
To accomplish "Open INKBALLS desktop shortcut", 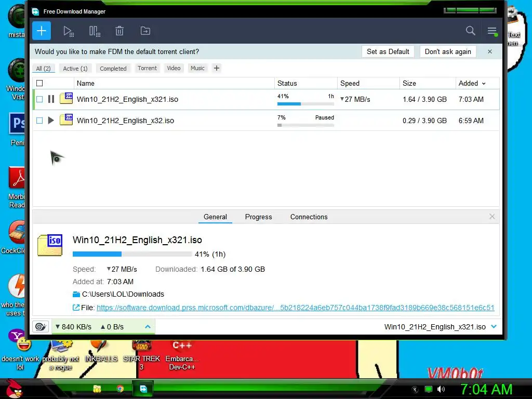I will [x=101, y=352].
